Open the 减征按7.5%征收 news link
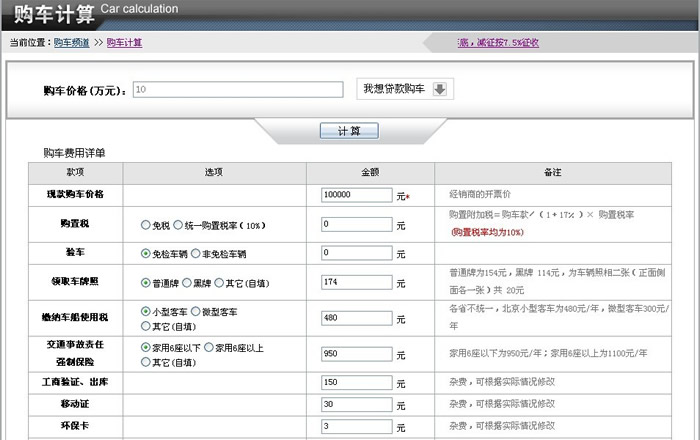This screenshot has width=700, height=440. 498,42
